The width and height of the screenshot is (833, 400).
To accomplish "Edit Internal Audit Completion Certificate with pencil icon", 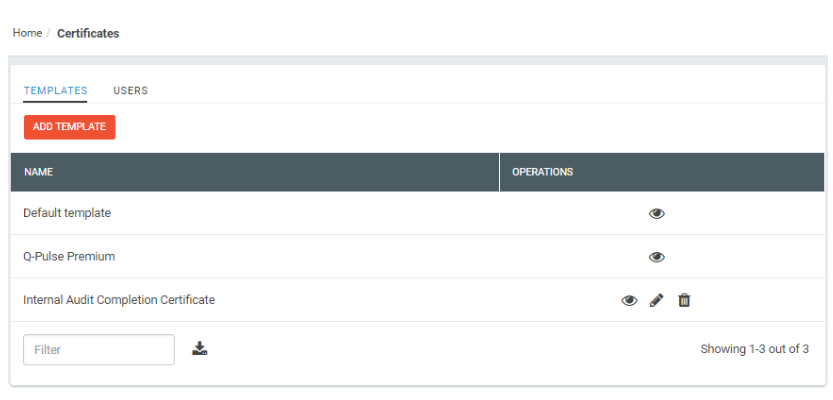I will click(x=657, y=301).
